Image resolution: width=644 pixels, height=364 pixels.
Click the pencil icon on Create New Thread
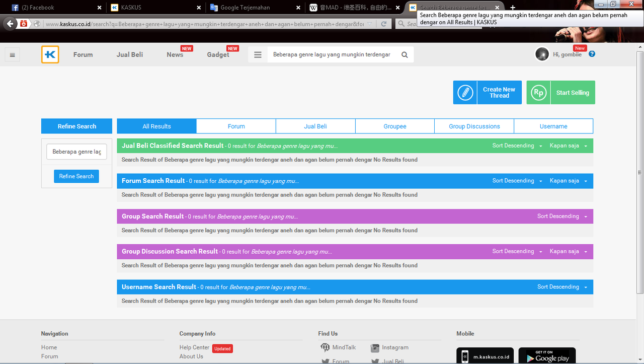click(x=465, y=93)
